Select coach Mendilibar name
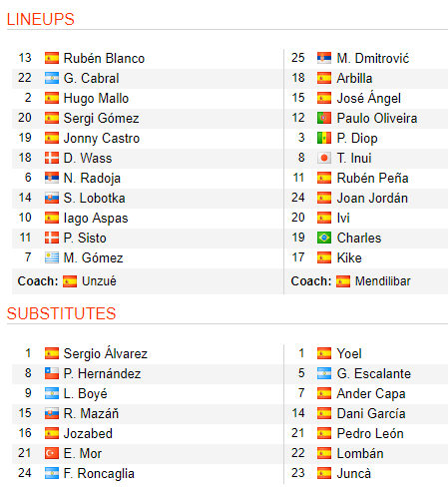This screenshot has height=491, width=448. [383, 281]
